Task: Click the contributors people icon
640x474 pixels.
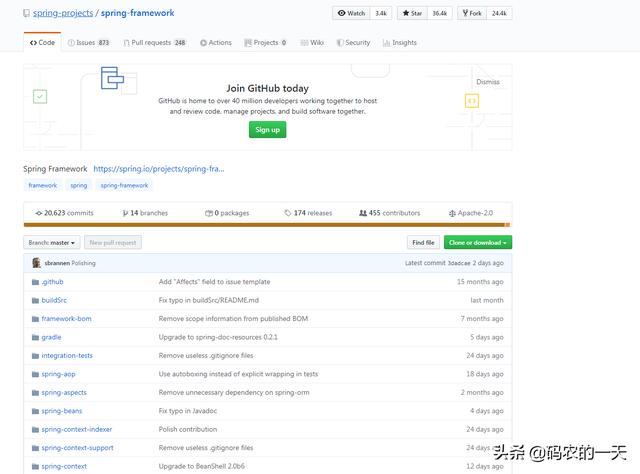Action: coord(363,213)
